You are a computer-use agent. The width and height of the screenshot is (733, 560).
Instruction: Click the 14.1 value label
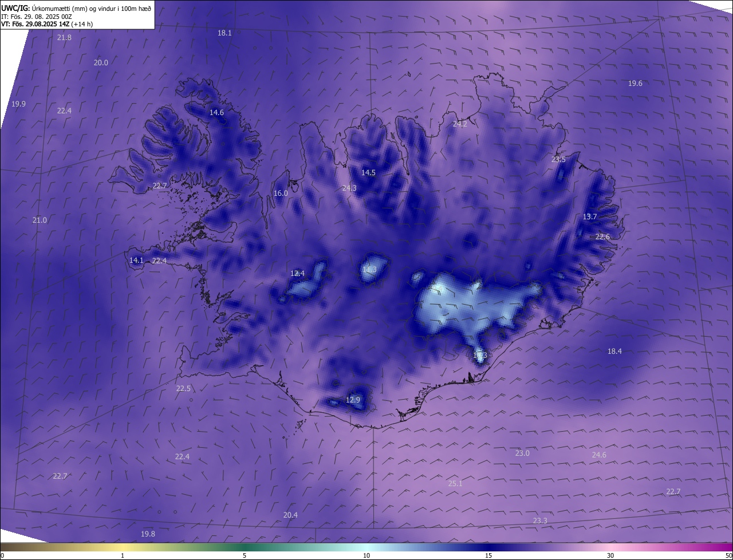pyautogui.click(x=136, y=260)
